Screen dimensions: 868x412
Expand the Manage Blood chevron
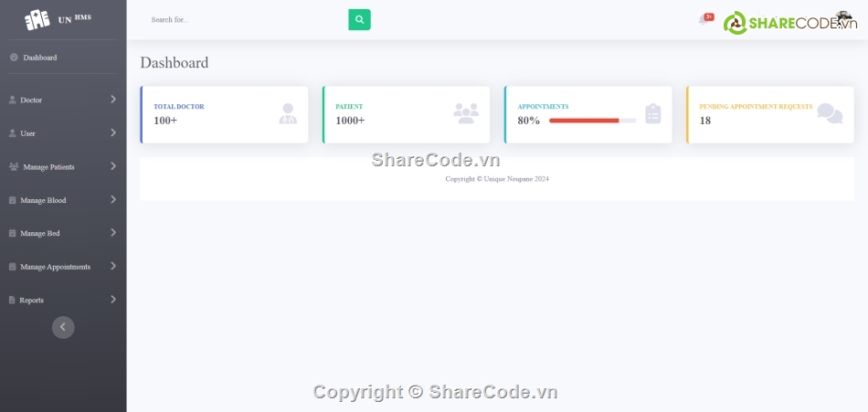[x=113, y=199]
